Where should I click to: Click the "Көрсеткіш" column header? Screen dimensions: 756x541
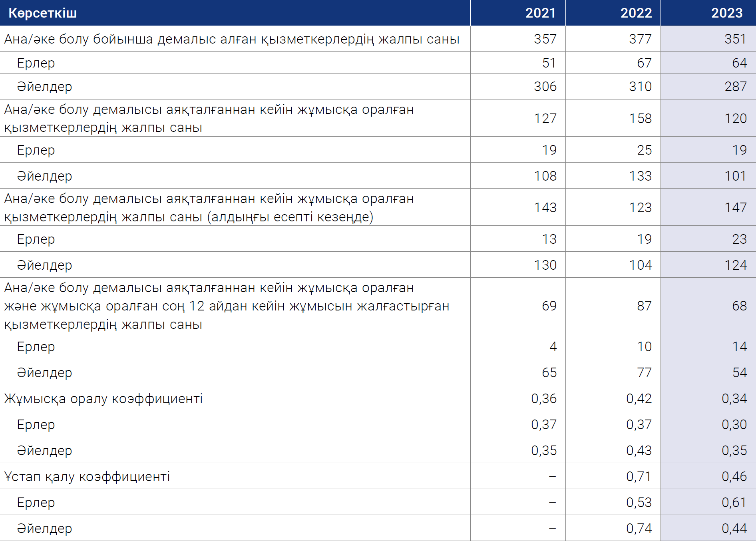click(42, 13)
